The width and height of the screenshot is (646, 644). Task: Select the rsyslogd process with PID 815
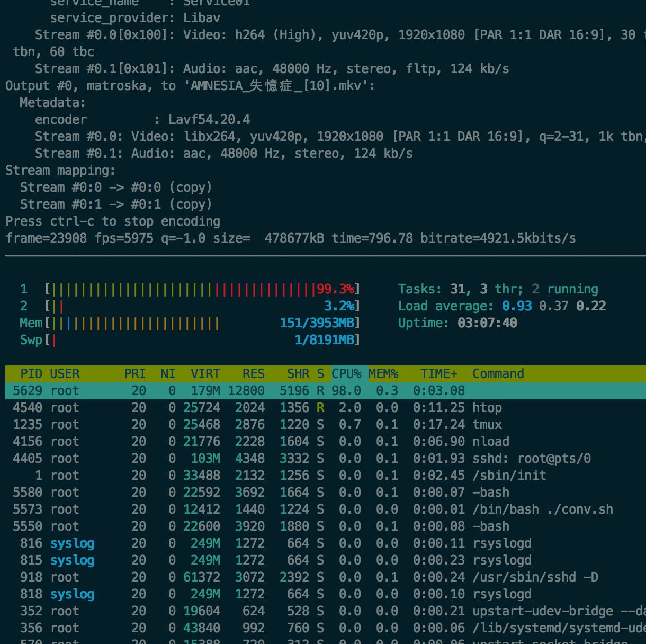(x=326, y=560)
